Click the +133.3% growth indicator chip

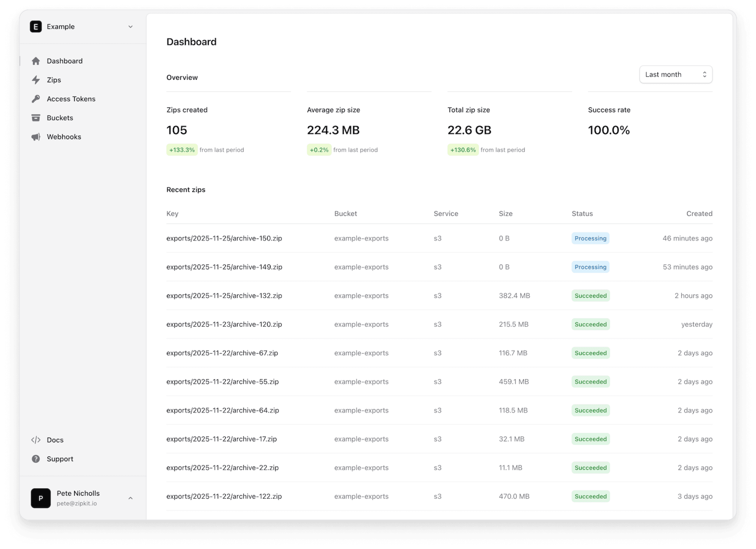pos(182,150)
